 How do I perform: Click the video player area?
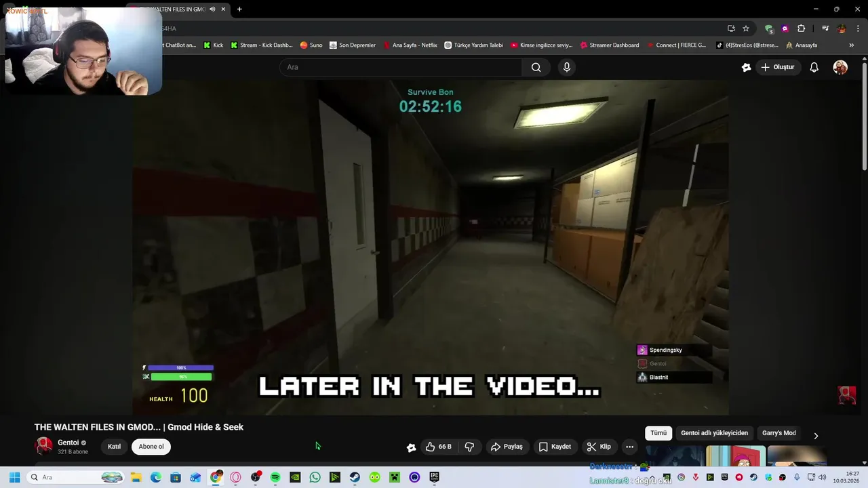(431, 247)
